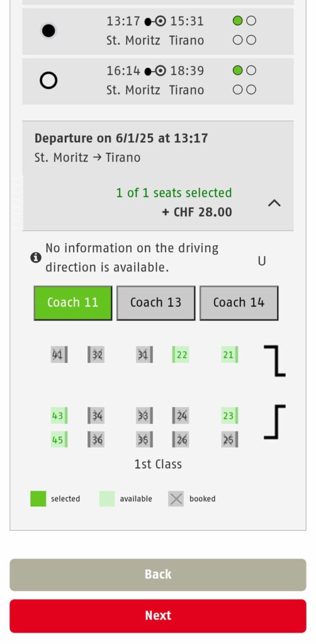Pick available seat 23
316x644 pixels.
coord(229,416)
